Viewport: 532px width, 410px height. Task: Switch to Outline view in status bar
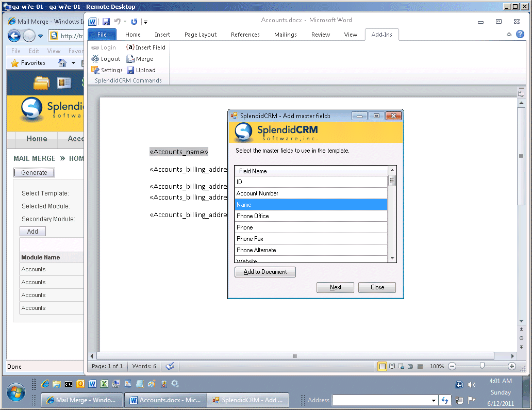click(x=410, y=366)
